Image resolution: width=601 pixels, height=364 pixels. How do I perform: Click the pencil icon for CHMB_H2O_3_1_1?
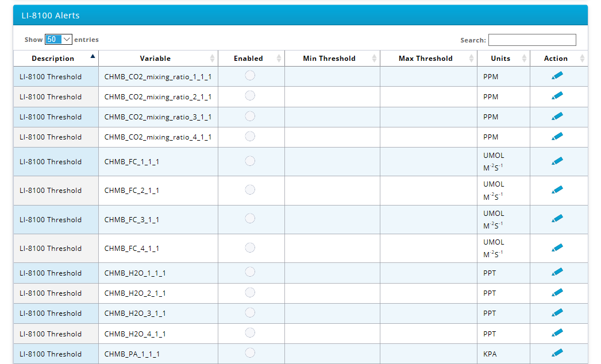(557, 313)
